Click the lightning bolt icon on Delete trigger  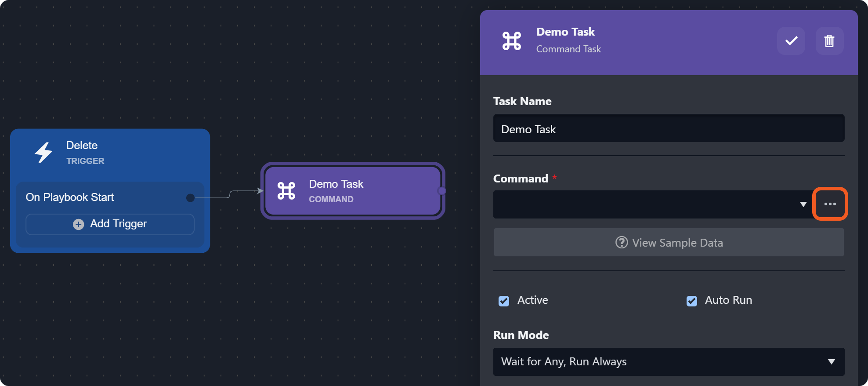43,153
